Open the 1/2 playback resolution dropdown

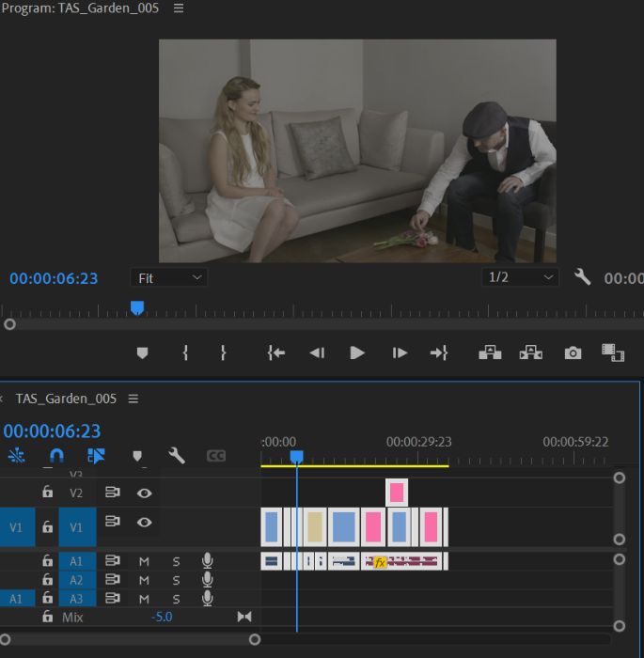(520, 277)
